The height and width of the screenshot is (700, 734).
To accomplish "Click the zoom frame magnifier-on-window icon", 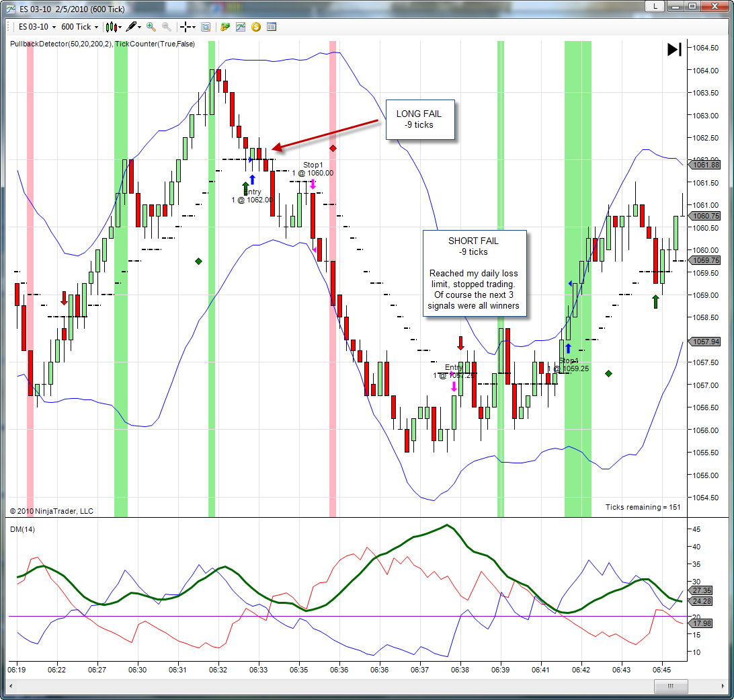I will 206,27.
